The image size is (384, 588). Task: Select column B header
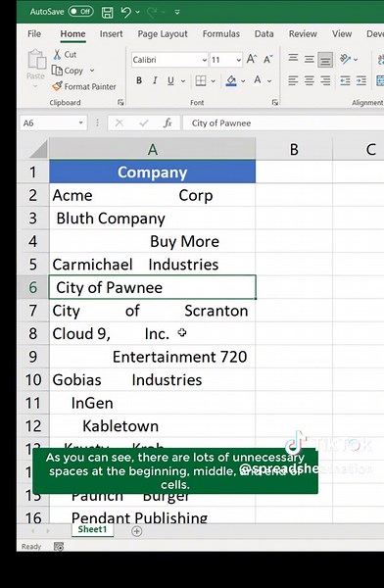(x=294, y=149)
